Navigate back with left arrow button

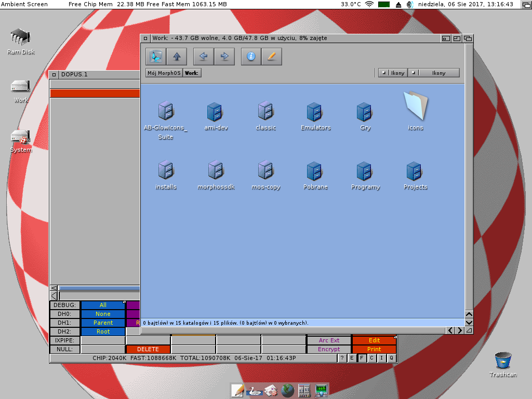click(x=204, y=56)
